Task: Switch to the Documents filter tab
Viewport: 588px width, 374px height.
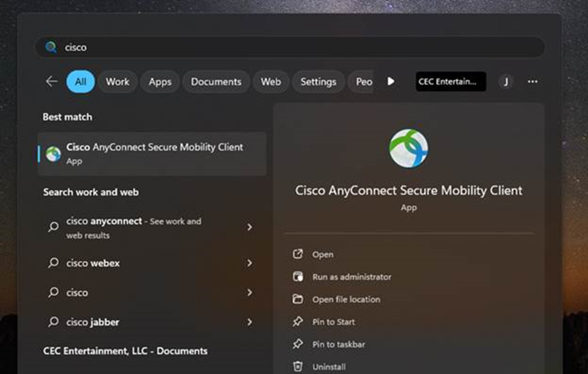Action: tap(216, 81)
